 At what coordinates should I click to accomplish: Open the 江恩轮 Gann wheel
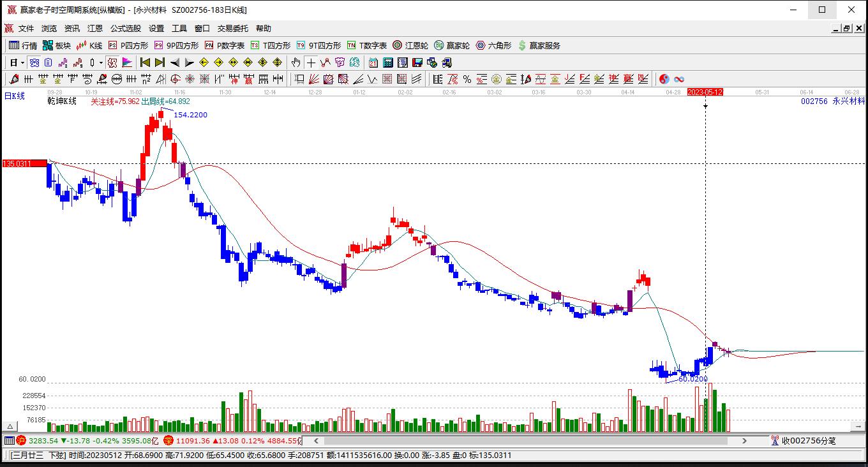[x=410, y=45]
